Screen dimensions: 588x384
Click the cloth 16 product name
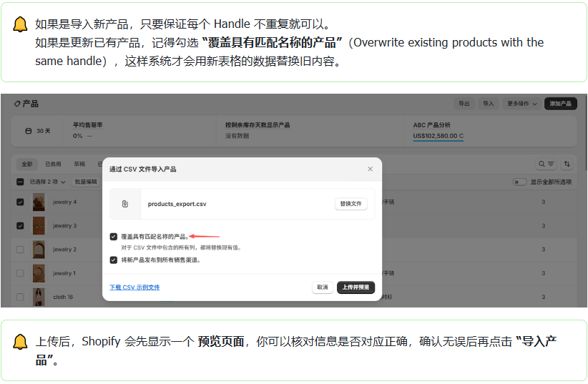pos(63,297)
